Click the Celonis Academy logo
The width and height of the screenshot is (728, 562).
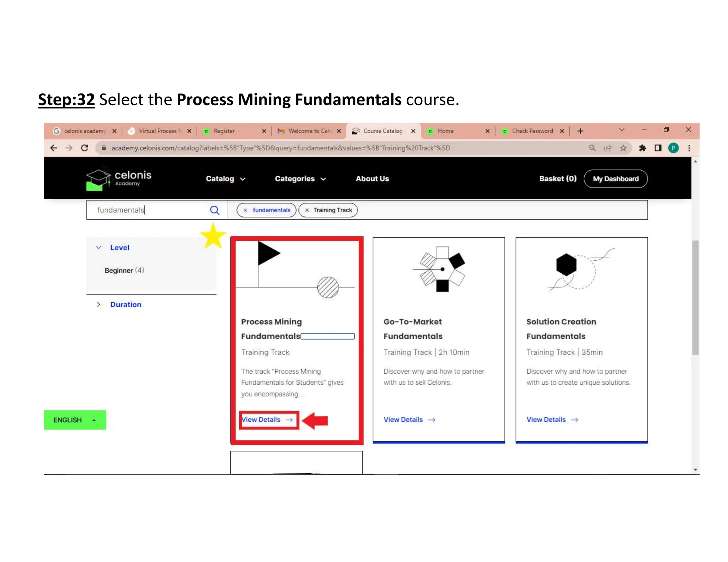pyautogui.click(x=119, y=179)
